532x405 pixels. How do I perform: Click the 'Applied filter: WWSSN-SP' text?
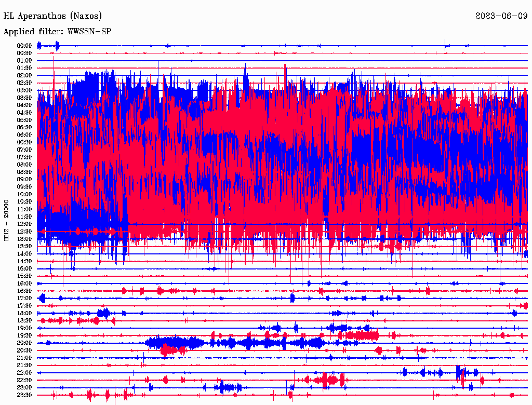tap(57, 32)
